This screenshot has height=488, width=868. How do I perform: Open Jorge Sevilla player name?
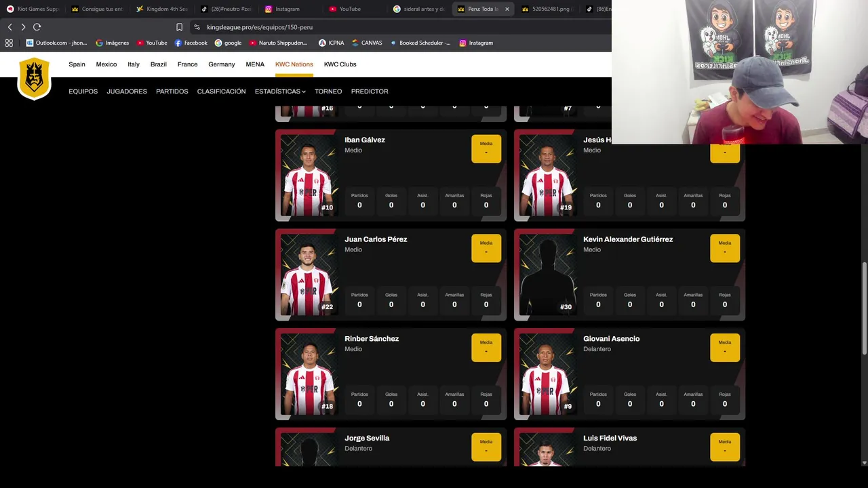[x=367, y=439]
